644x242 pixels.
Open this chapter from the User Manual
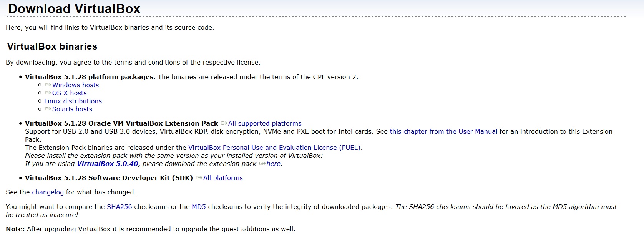point(443,131)
